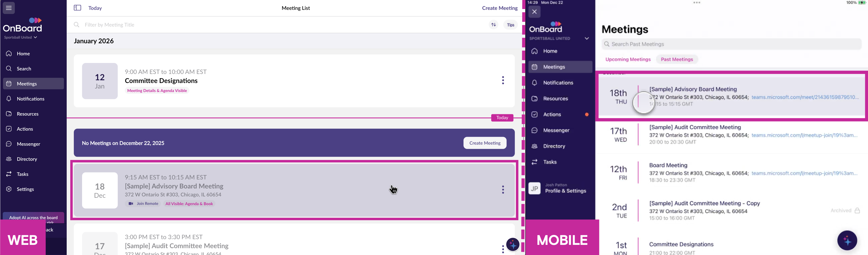This screenshot has width=868, height=255.
Task: Open three-dot menu for Committee Designations
Action: coord(503,81)
